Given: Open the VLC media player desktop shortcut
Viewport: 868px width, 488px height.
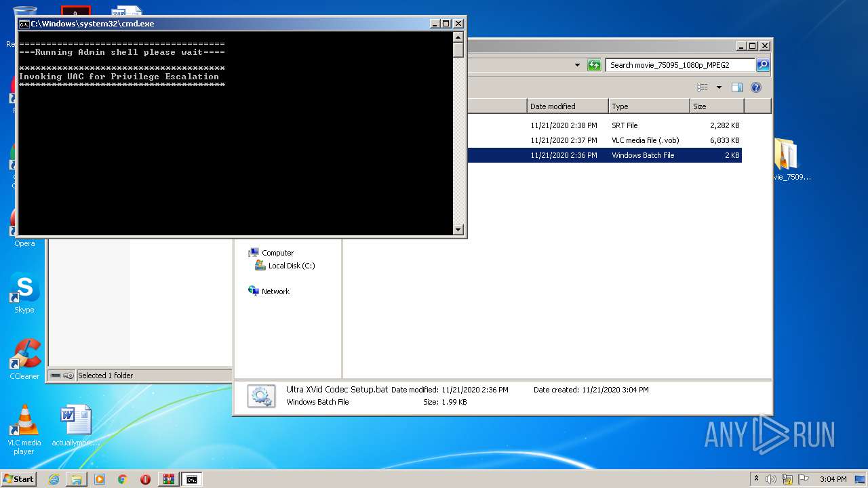Looking at the screenshot, I should (x=24, y=429).
